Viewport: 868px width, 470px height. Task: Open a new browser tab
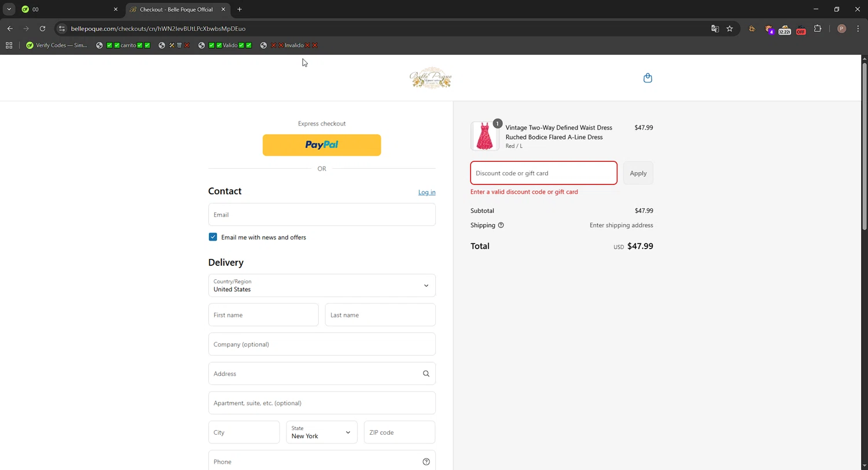240,9
